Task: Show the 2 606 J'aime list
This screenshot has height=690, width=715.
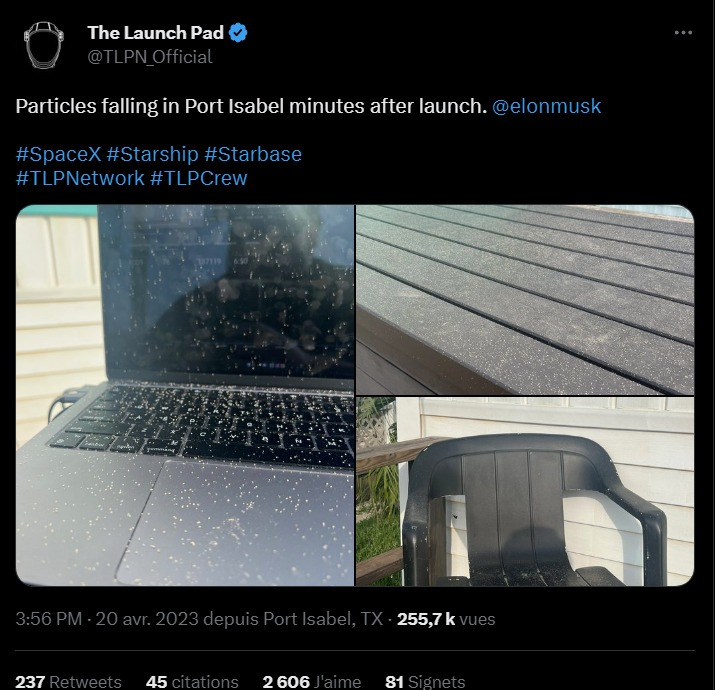Action: [311, 682]
